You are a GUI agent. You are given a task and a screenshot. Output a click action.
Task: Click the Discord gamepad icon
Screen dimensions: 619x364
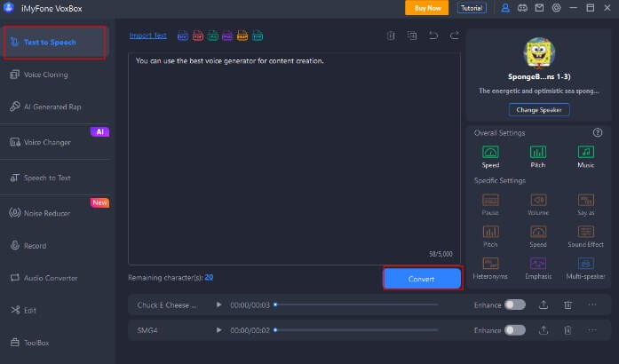tap(522, 8)
